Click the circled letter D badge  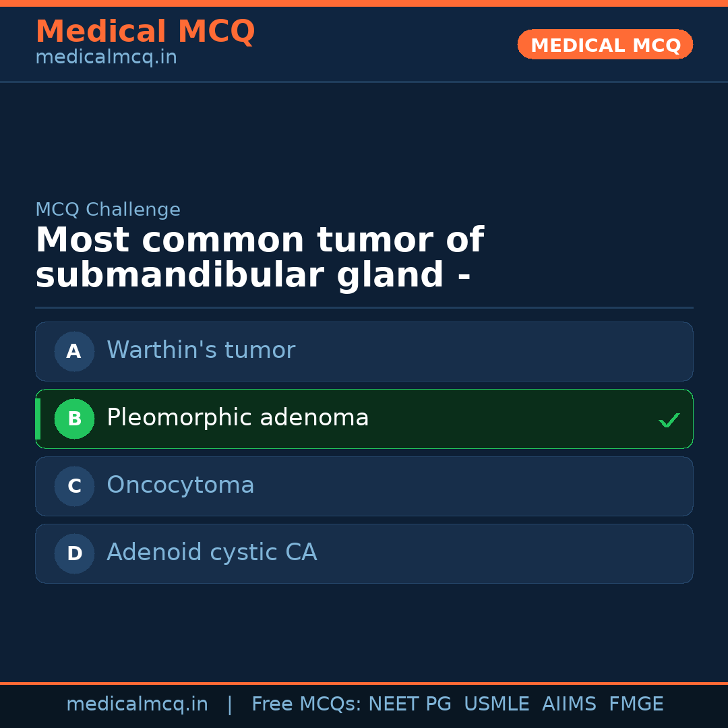[x=74, y=553]
